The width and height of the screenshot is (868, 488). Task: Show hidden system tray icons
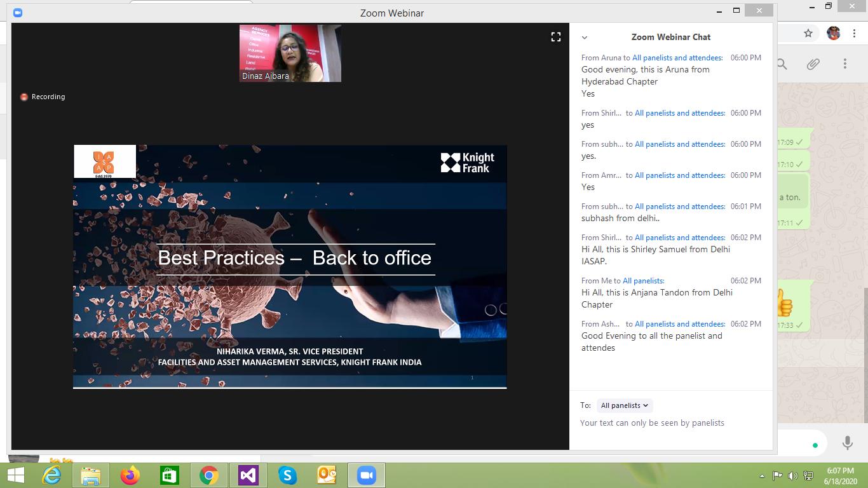(x=763, y=476)
